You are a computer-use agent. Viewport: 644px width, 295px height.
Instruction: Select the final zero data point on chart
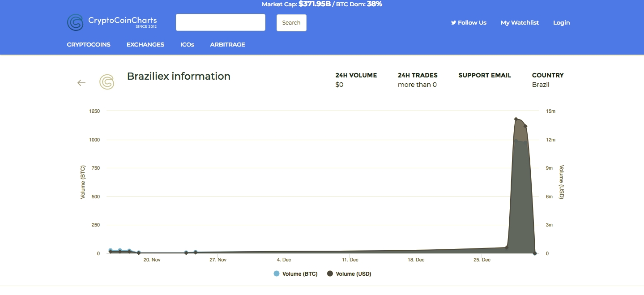pos(535,253)
